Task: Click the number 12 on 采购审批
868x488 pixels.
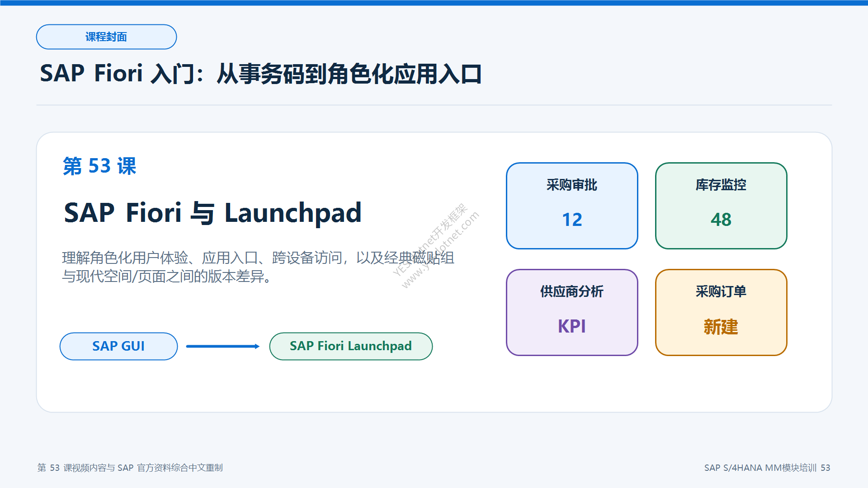Action: pos(572,220)
